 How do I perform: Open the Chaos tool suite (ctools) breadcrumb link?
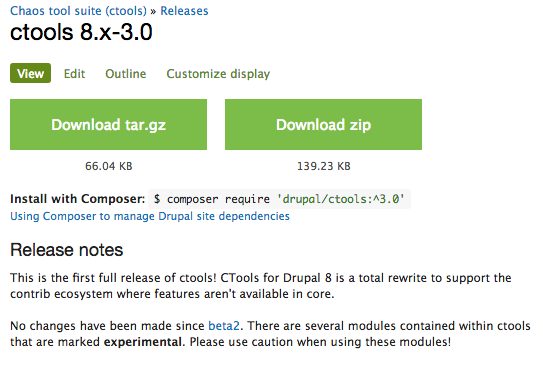point(78,11)
